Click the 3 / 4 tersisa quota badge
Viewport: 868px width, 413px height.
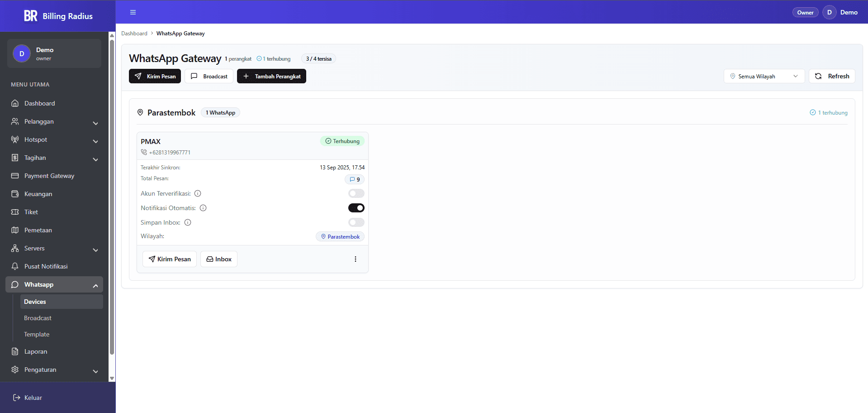pos(318,58)
